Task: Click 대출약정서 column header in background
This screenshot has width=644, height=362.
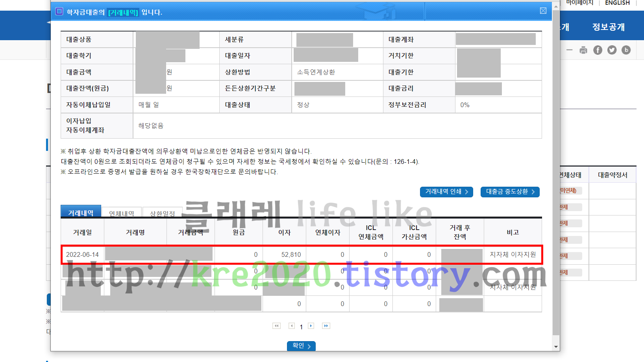Action: click(613, 175)
